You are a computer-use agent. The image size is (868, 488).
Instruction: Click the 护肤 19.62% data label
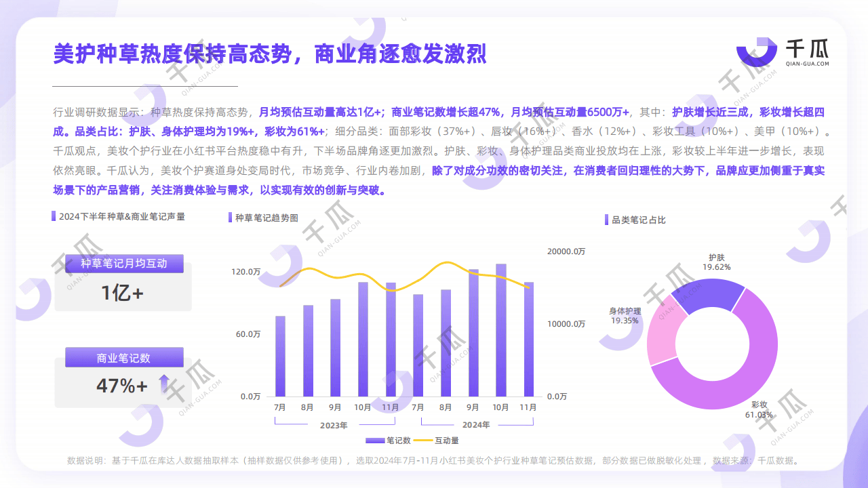coord(716,262)
